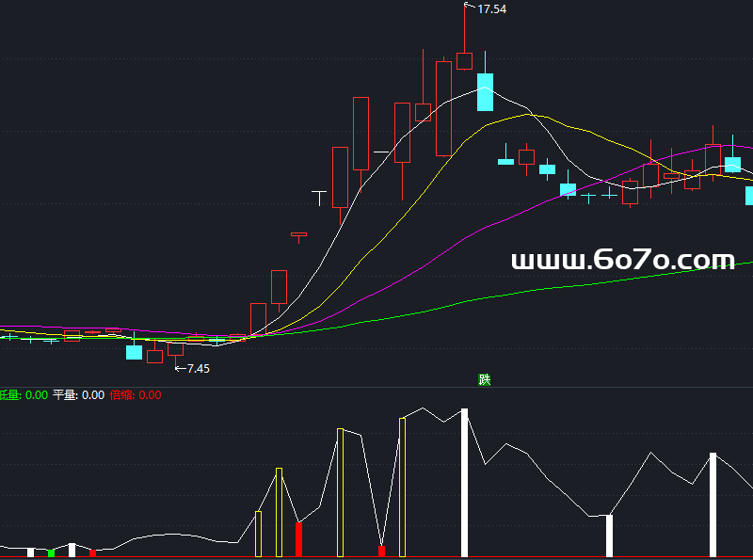Screen dimensions: 753x560
Task: Select the tallest solid white indicator bar
Action: pyautogui.click(x=464, y=482)
